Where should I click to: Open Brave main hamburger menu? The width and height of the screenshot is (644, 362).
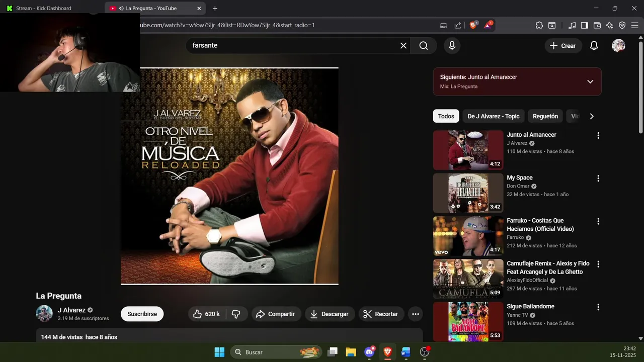(x=635, y=25)
